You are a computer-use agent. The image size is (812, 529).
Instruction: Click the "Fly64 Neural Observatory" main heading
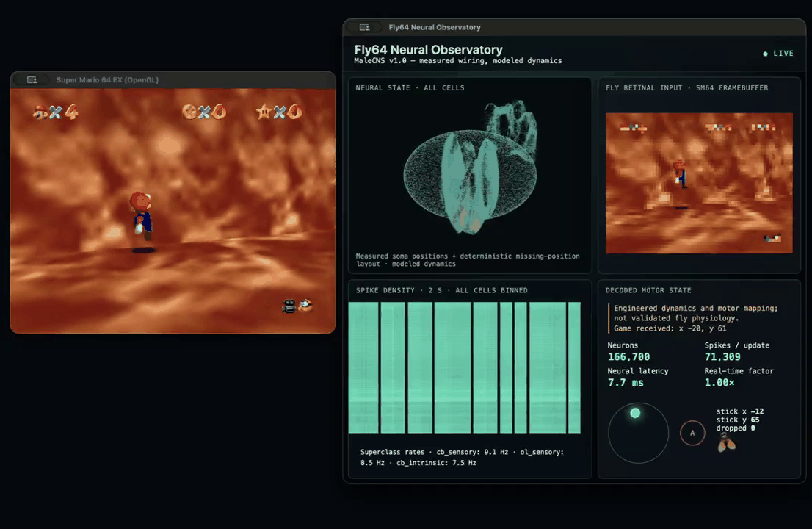tap(428, 50)
